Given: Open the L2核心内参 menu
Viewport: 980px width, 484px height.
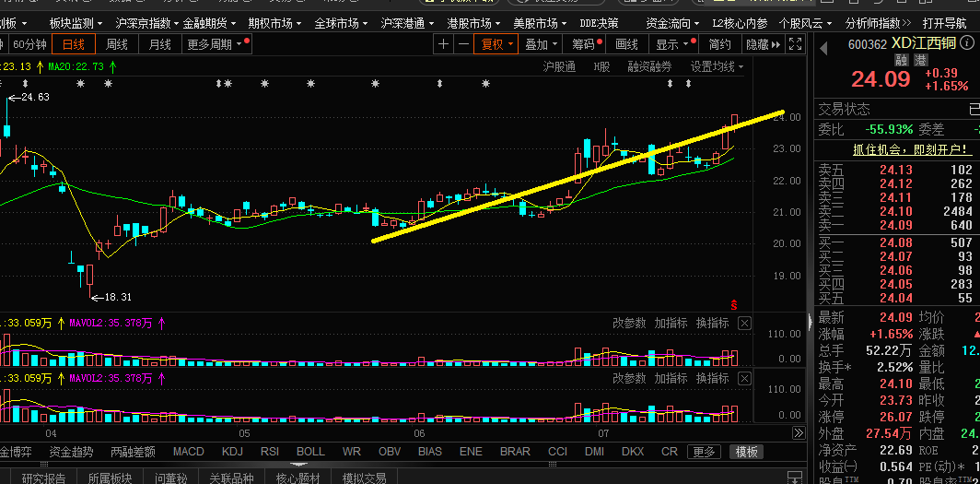Looking at the screenshot, I should (x=740, y=23).
